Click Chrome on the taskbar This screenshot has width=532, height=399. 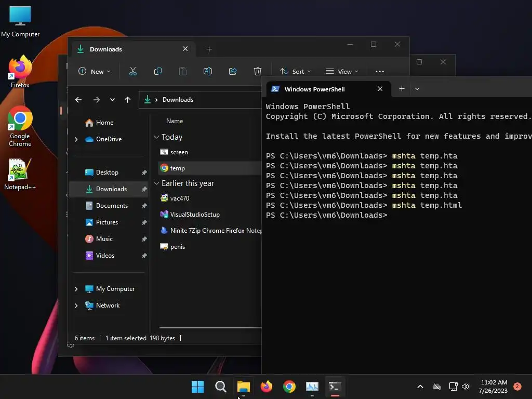coord(289,387)
